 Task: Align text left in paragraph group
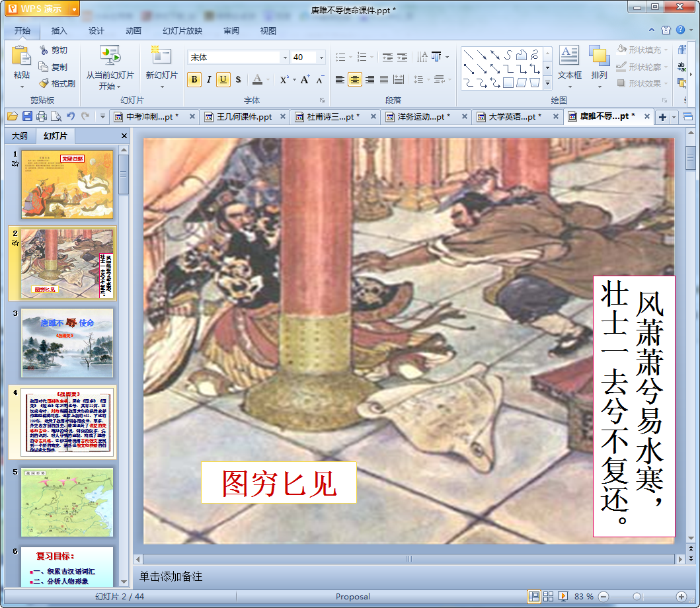(340, 79)
